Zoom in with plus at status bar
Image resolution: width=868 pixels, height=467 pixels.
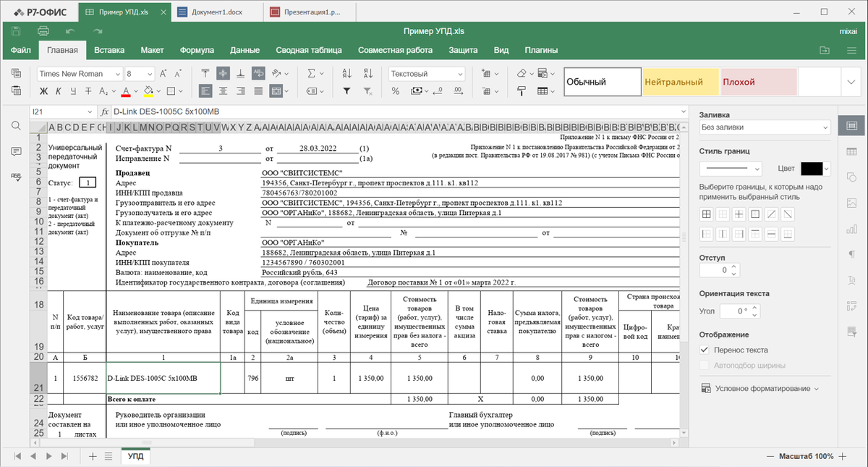841,457
